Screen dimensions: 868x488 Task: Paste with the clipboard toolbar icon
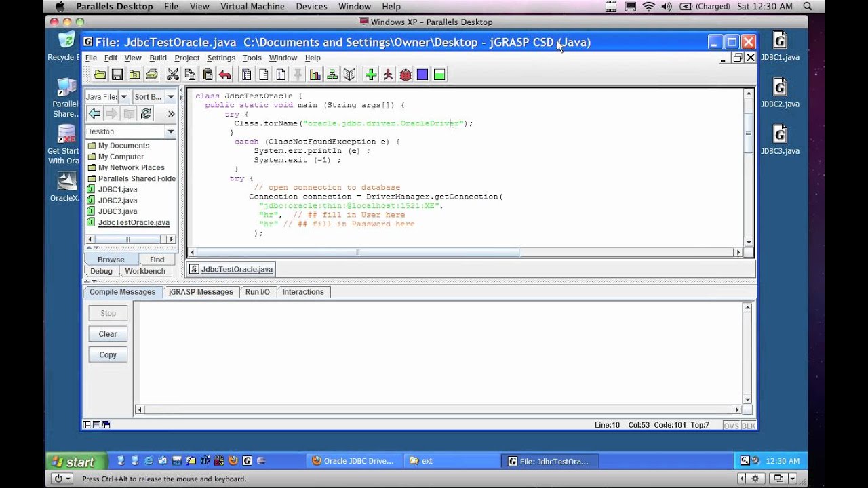208,75
